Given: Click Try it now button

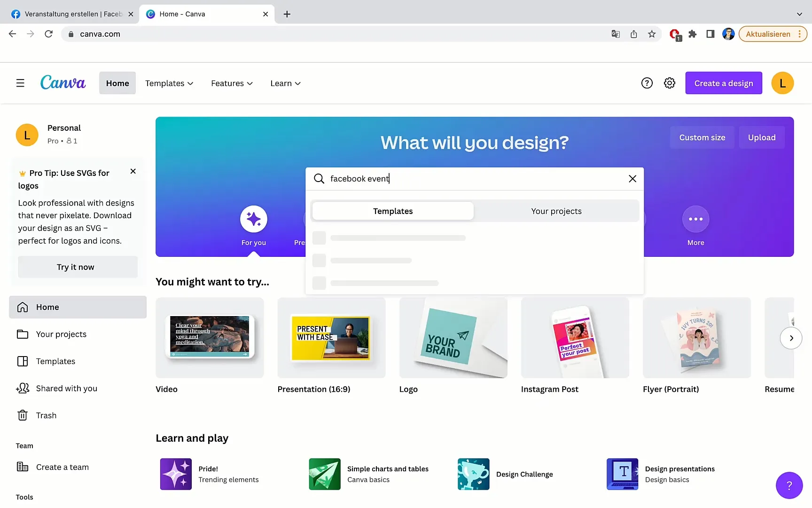Looking at the screenshot, I should pos(78,267).
